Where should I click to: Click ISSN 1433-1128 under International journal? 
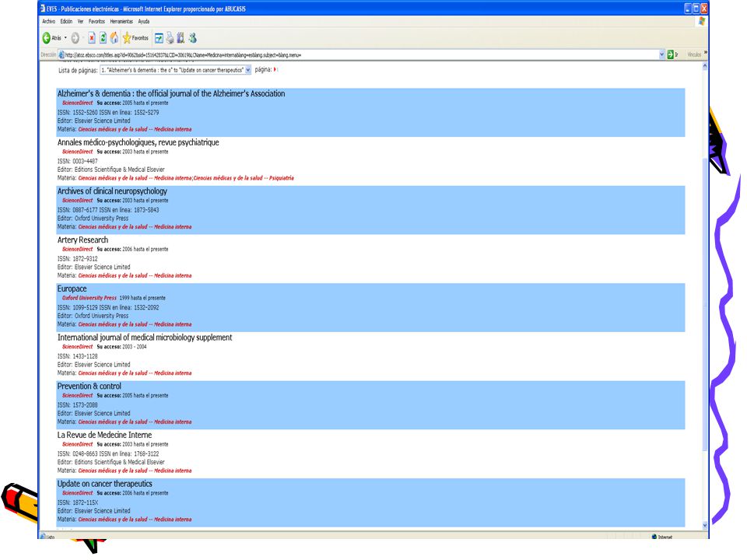pos(78,356)
